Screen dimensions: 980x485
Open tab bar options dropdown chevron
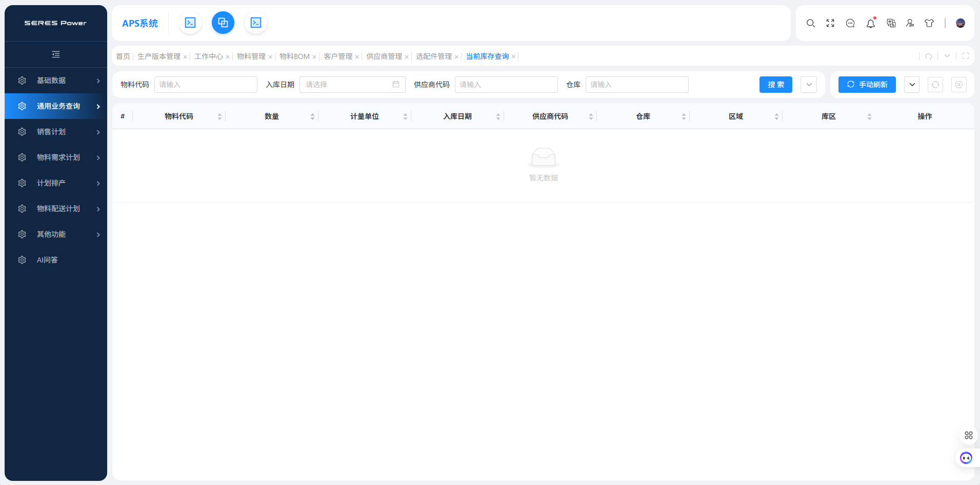947,56
